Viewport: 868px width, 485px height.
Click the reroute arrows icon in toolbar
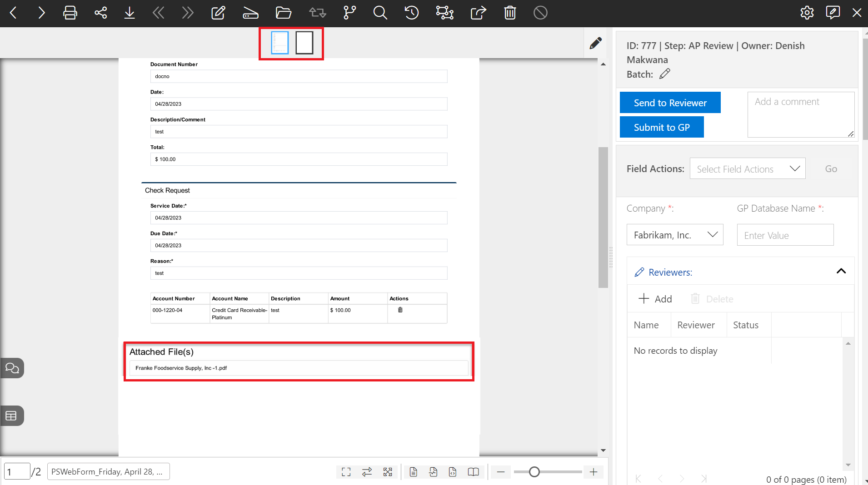point(317,13)
